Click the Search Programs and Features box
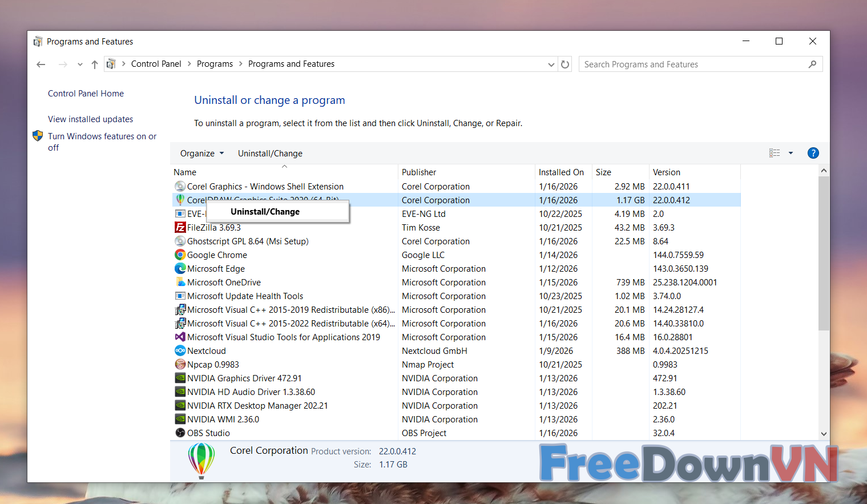Image resolution: width=867 pixels, height=504 pixels. (x=693, y=64)
